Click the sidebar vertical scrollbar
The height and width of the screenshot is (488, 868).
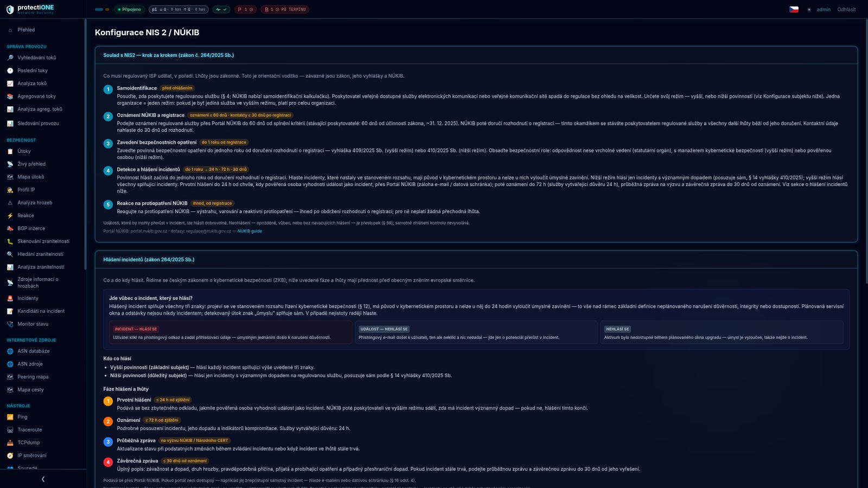pos(85,144)
